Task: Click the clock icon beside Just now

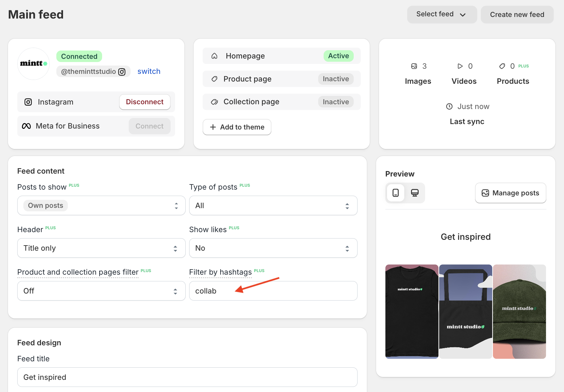Action: coord(449,106)
